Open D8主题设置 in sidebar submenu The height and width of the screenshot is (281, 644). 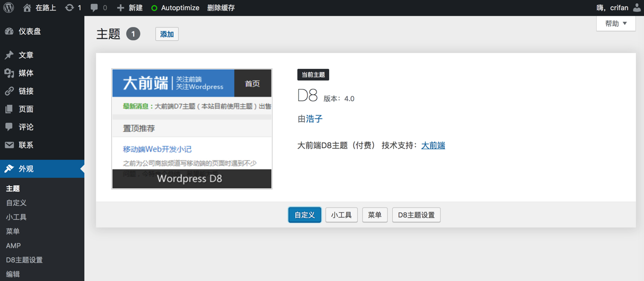point(24,260)
